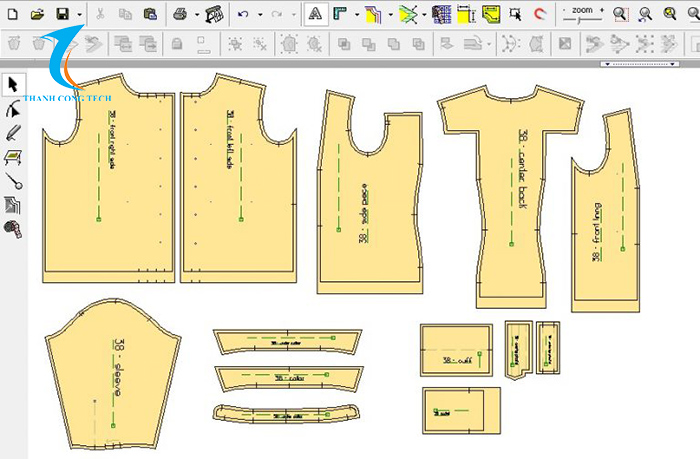
Task: Open the grading nest dropdown arrow
Action: [424, 15]
